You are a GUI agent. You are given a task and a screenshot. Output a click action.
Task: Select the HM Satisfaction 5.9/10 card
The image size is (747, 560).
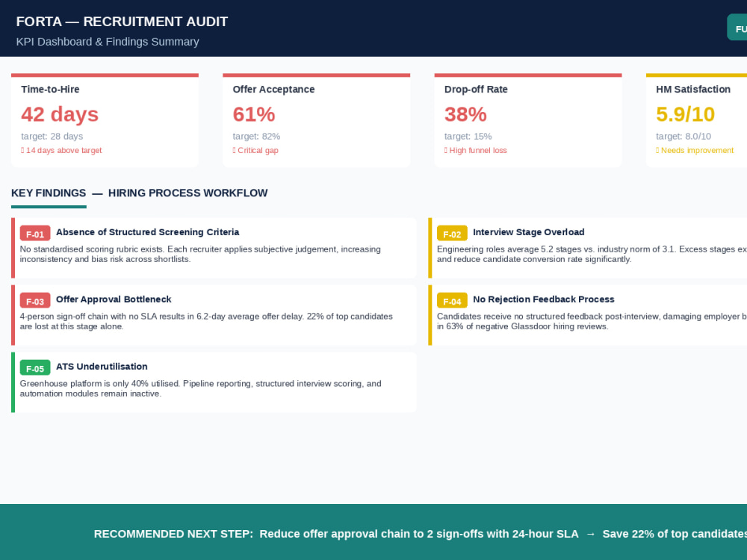tap(696, 120)
